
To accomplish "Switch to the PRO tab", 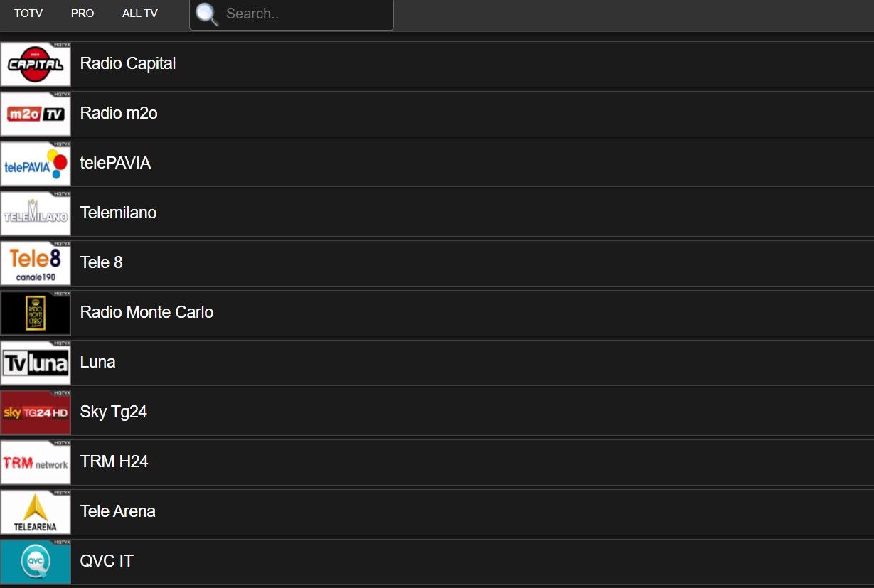I will pos(82,14).
